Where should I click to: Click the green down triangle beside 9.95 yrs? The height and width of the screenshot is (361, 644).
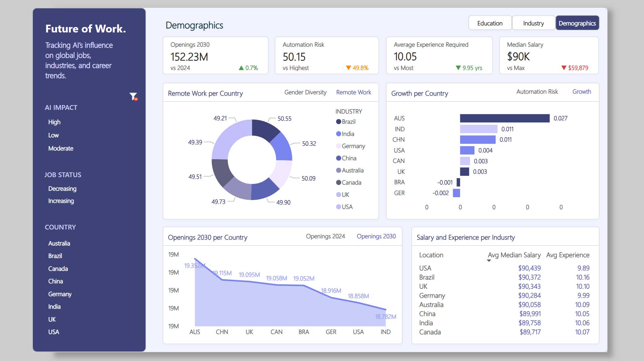click(x=458, y=68)
